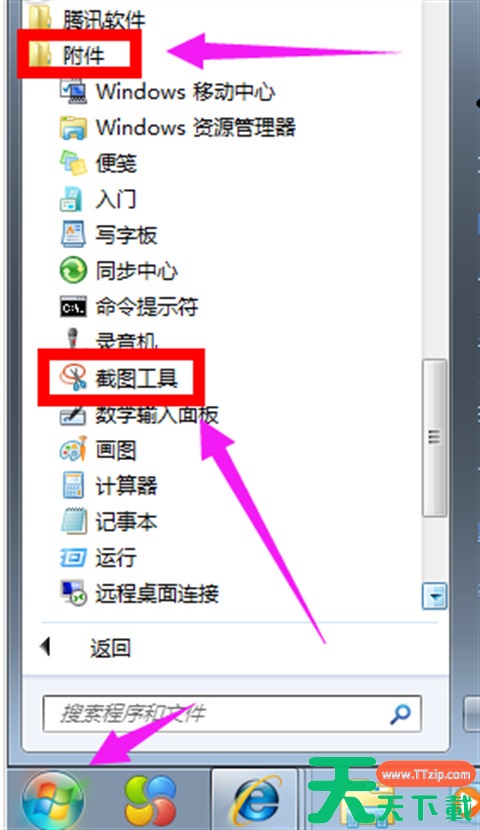This screenshot has width=480, height=830.
Task: Launch 命令提示符 command prompt icon
Action: pyautogui.click(x=73, y=307)
